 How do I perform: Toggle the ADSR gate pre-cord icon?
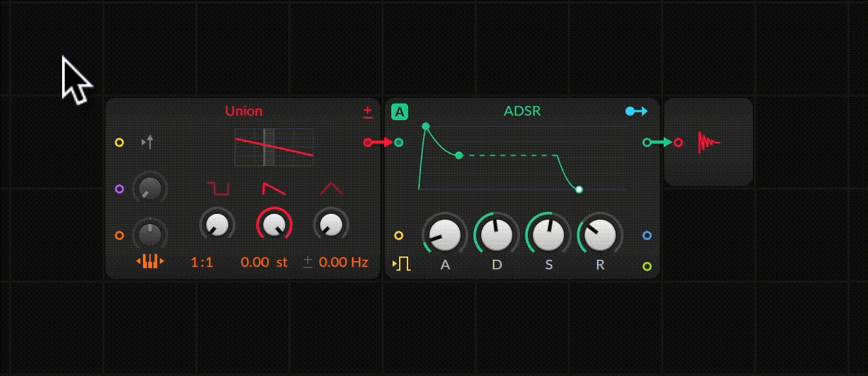(402, 264)
